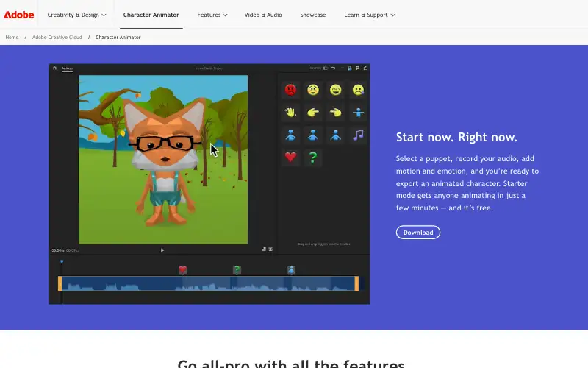Expand the Learn & Support dropdown
This screenshot has height=368, width=588.
coord(370,15)
